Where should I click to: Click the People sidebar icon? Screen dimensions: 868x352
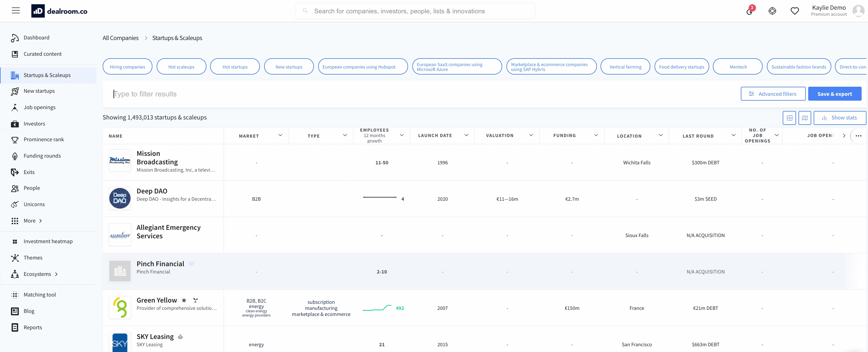click(15, 188)
